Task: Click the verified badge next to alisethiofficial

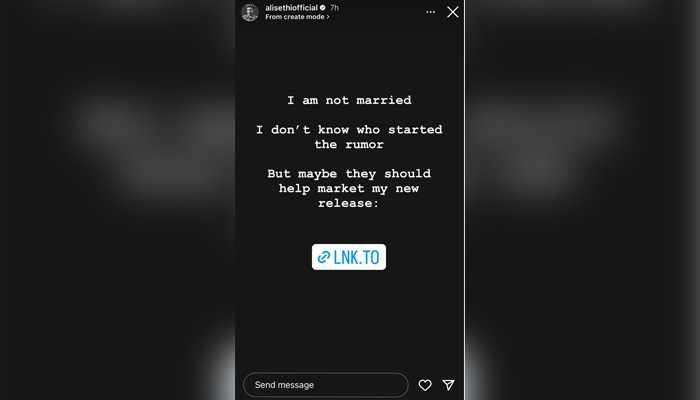Action: click(x=323, y=8)
